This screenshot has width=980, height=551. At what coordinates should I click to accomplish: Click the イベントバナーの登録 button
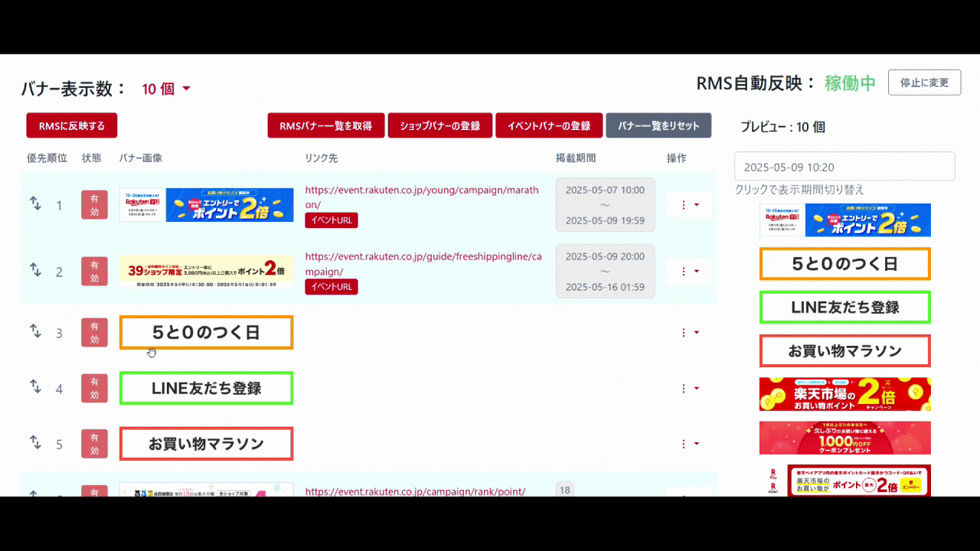point(549,126)
